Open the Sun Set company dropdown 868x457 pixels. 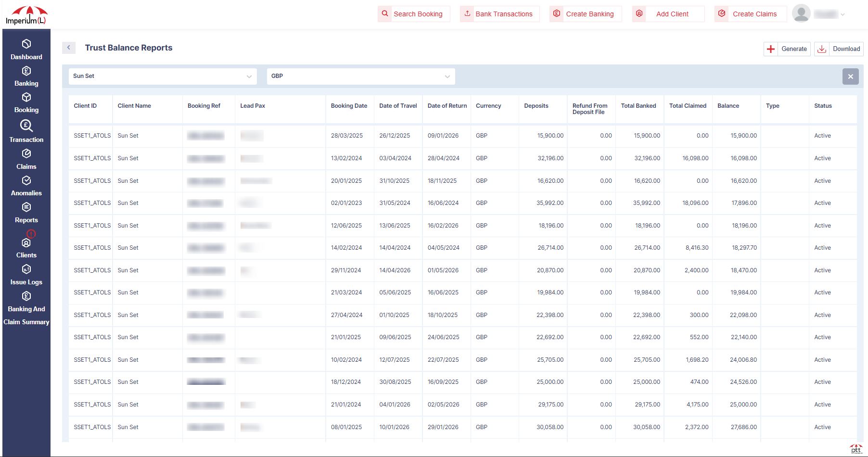163,76
